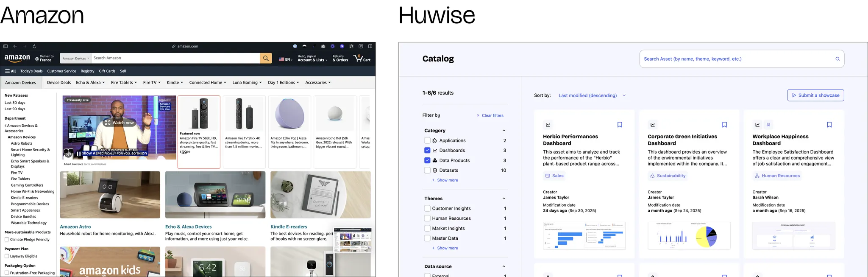Click the Catalog search magnifier icon
Viewport: 868px width, 277px height.
coord(837,59)
